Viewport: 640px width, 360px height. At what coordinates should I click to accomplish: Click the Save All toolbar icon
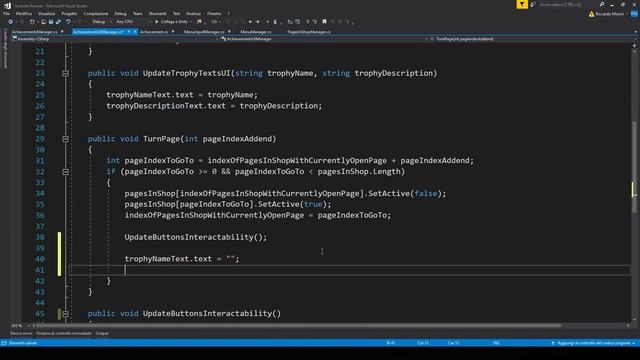(x=58, y=22)
